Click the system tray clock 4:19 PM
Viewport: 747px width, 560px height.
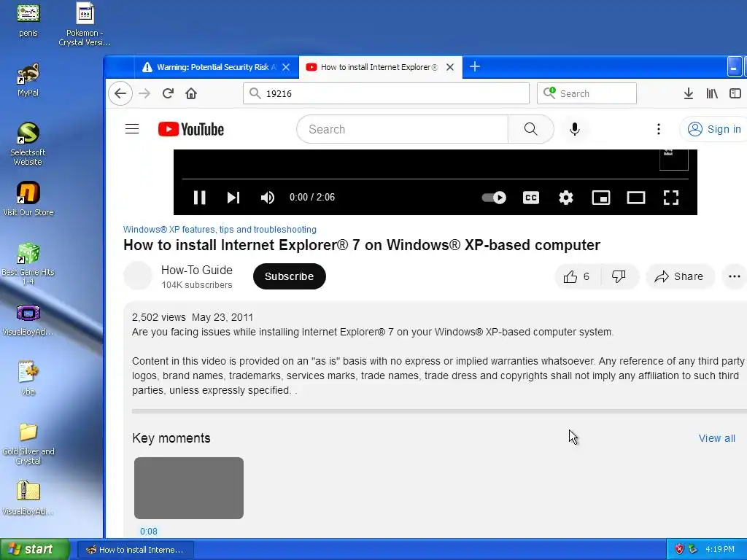click(719, 549)
